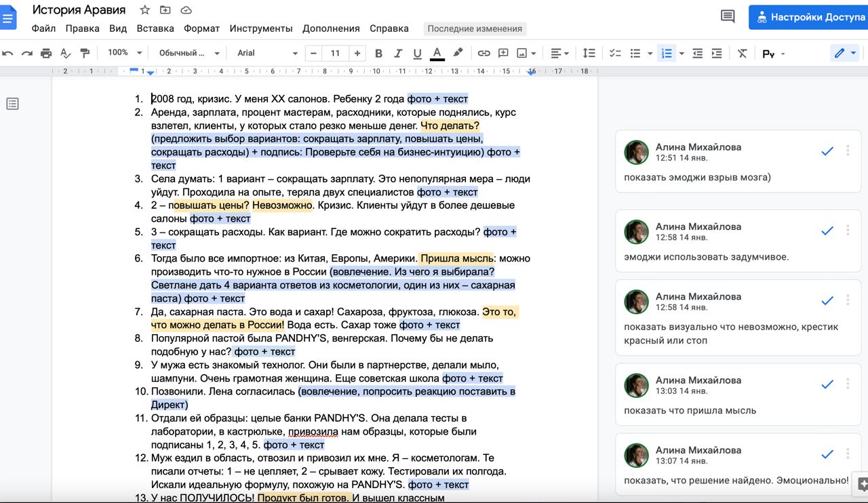Click the insert link icon
The height and width of the screenshot is (503, 868).
484,53
